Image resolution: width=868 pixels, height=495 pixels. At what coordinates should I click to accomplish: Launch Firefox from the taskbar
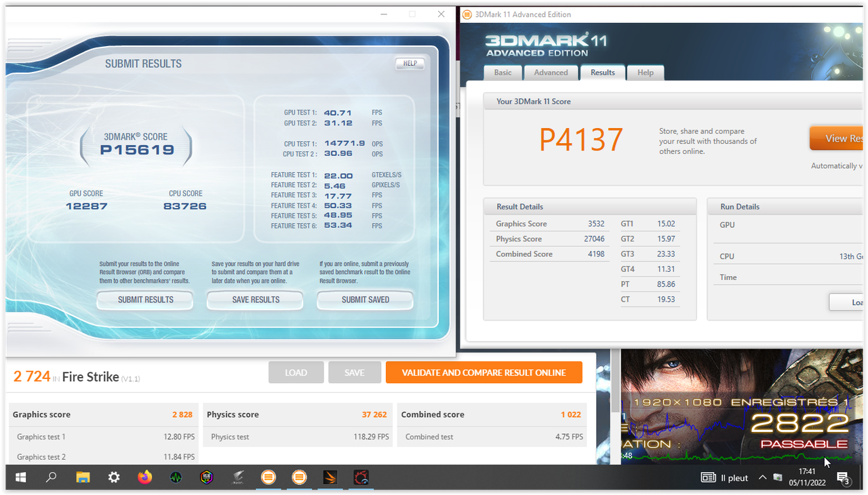tap(144, 477)
